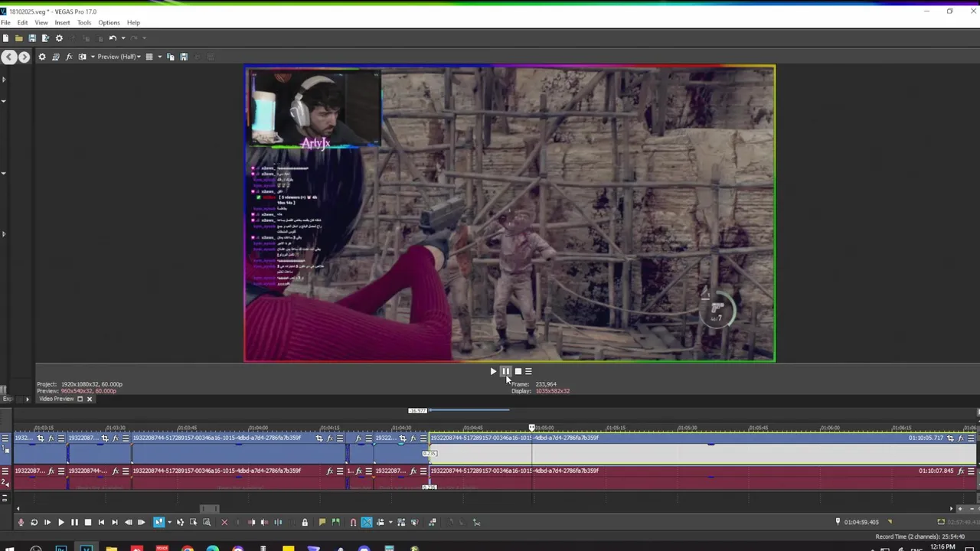
Task: Open project Properties gear in main toolbar
Action: 59,38
